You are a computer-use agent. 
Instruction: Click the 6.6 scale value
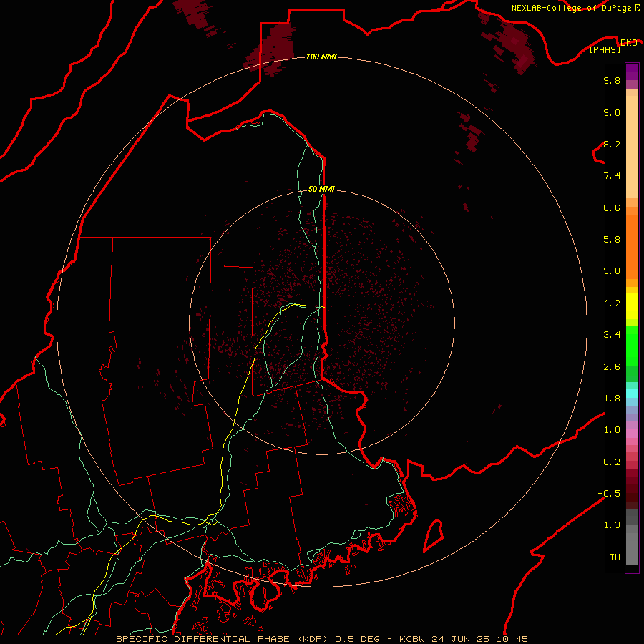click(x=612, y=208)
